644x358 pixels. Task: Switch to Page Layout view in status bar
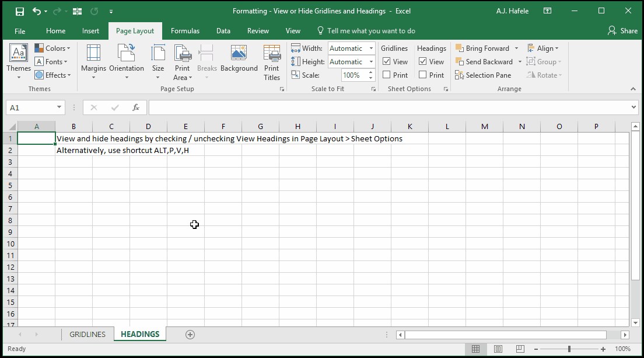point(498,349)
